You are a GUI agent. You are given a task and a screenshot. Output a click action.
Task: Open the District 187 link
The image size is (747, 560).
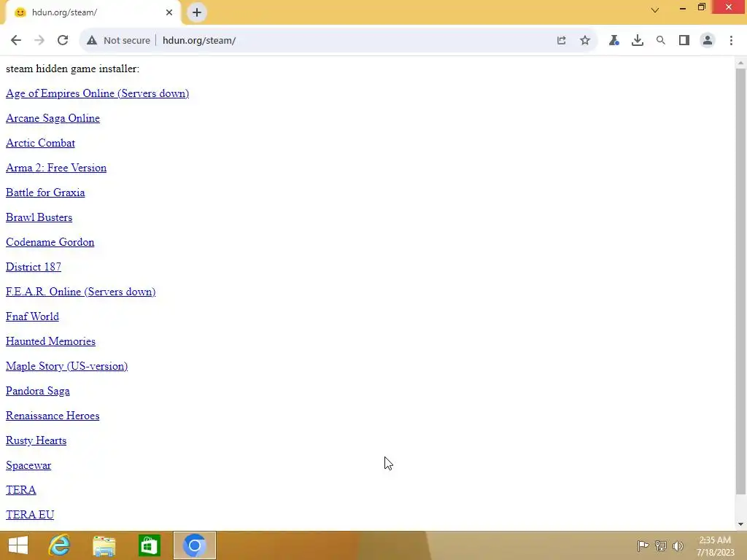pos(34,267)
